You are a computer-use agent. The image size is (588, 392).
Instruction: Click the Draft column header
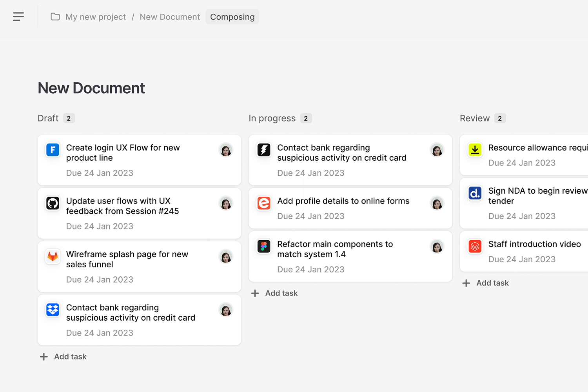48,118
